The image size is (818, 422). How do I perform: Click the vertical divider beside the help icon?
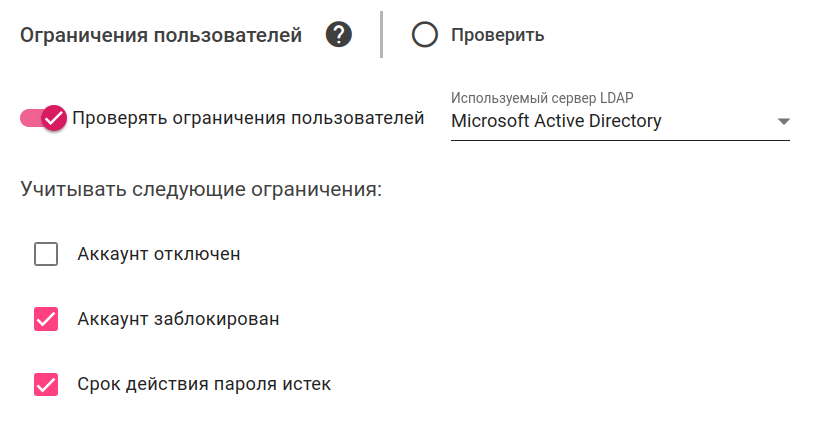pyautogui.click(x=381, y=35)
